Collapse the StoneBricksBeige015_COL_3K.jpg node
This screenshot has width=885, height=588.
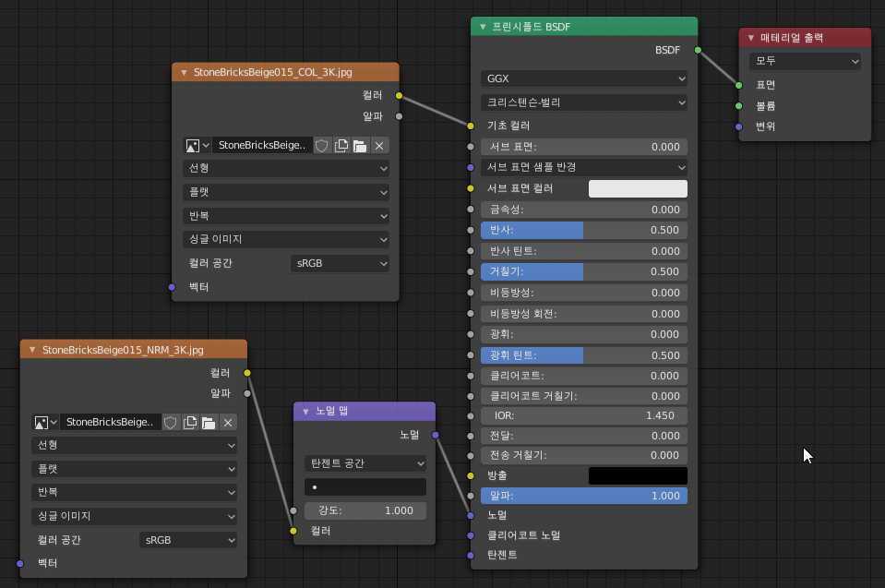pyautogui.click(x=184, y=73)
